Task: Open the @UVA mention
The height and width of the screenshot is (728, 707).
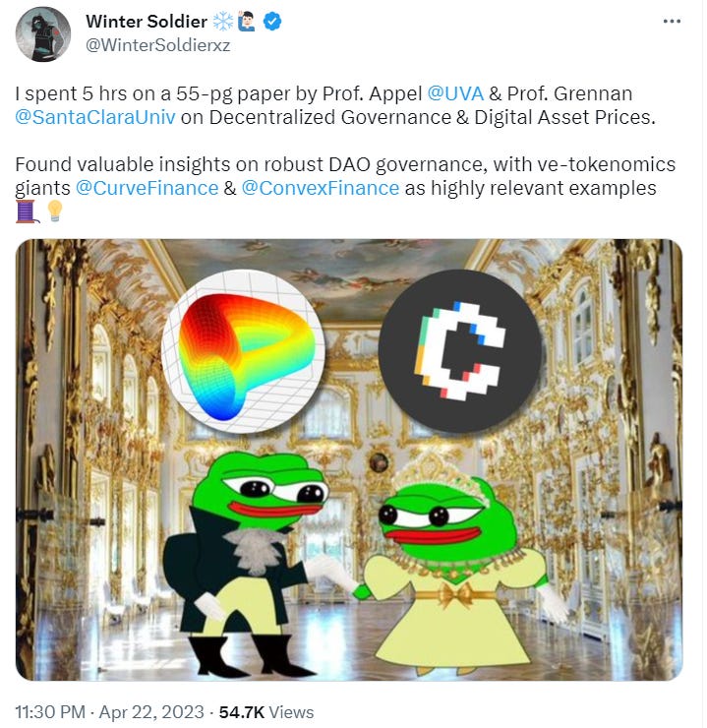Action: pyautogui.click(x=455, y=93)
